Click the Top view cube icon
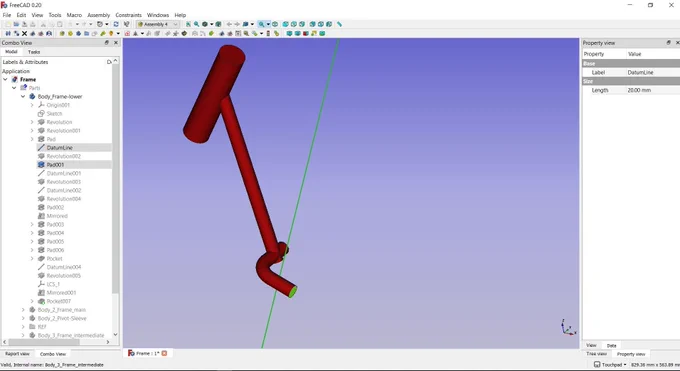Image resolution: width=680 pixels, height=371 pixels. [x=294, y=24]
